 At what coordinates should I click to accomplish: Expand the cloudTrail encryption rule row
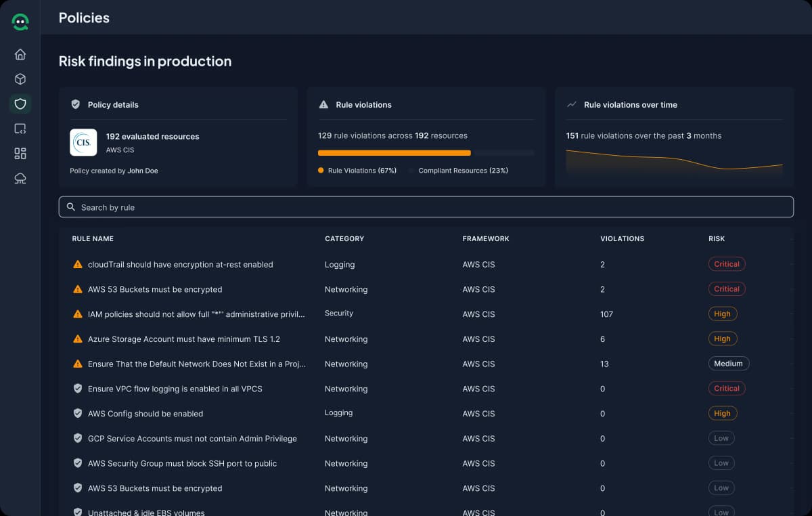pyautogui.click(x=792, y=264)
